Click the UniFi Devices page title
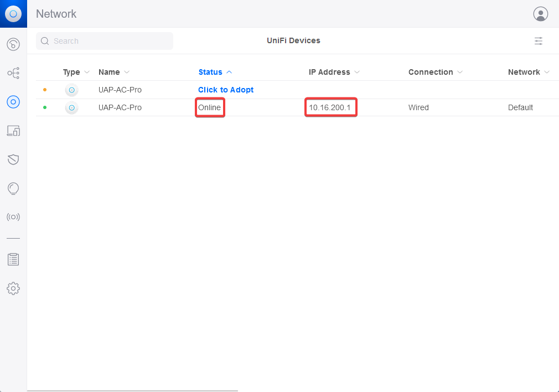This screenshot has height=392, width=559. tap(293, 40)
